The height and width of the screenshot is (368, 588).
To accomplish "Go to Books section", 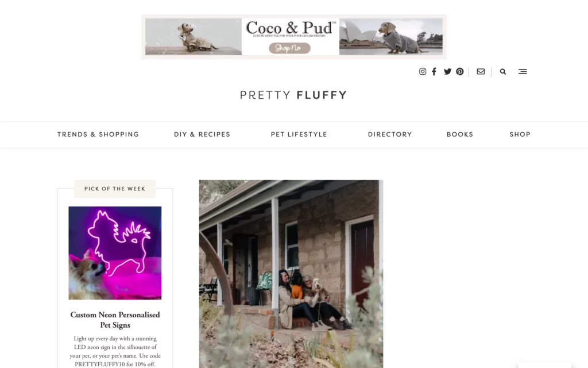I will pyautogui.click(x=460, y=135).
